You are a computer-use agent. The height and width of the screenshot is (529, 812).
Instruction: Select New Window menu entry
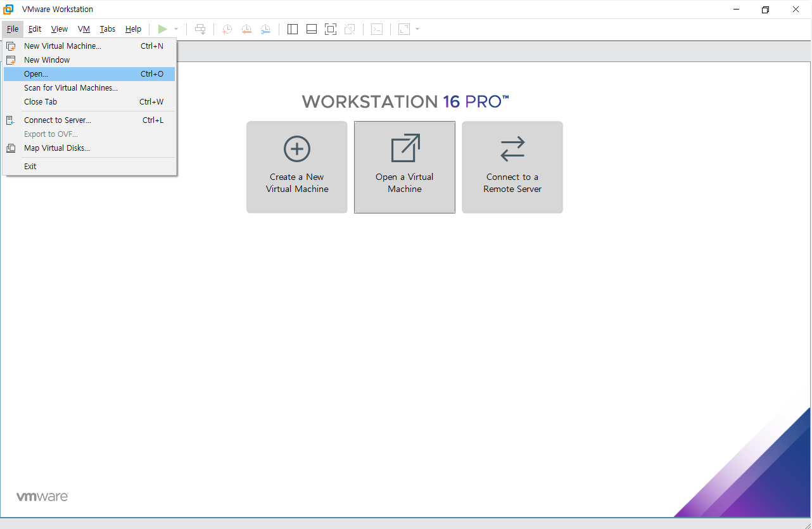coord(89,60)
